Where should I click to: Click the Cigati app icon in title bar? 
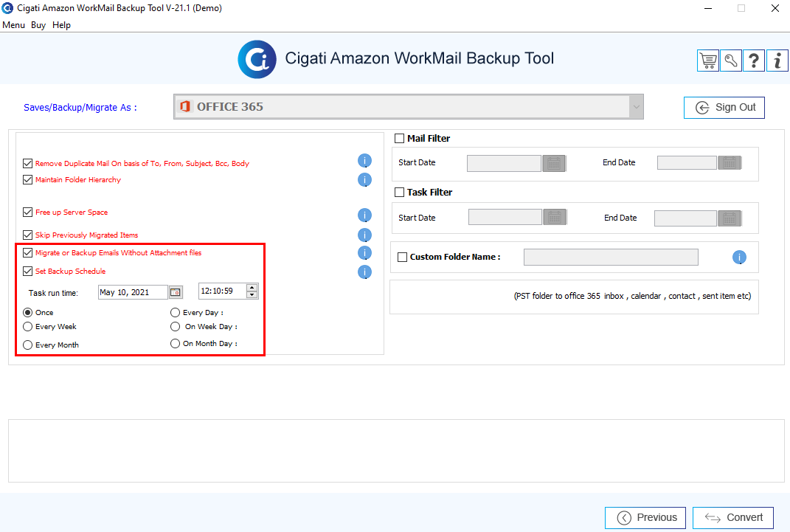(7, 8)
